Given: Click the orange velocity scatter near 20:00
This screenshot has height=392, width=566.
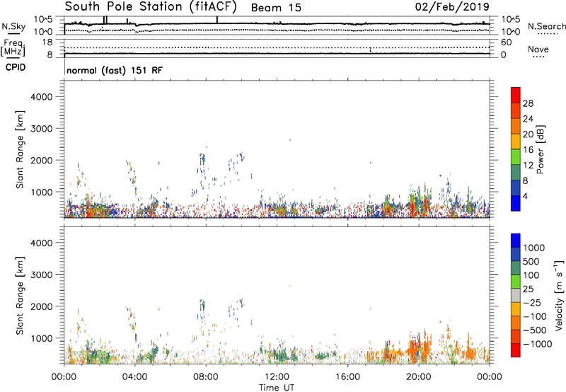Looking at the screenshot, I should coord(419,347).
